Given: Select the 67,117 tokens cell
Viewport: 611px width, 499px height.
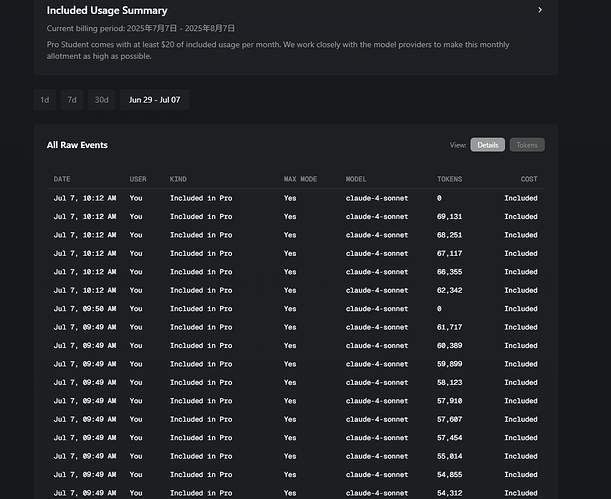Looking at the screenshot, I should coord(449,254).
